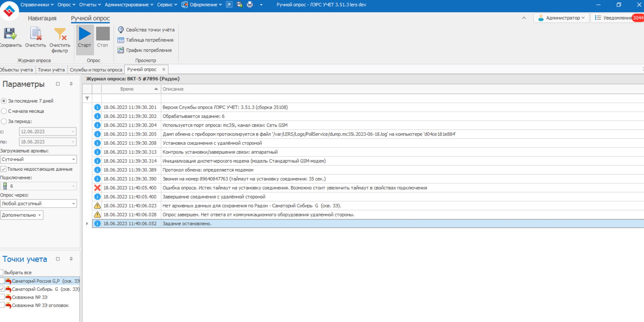Switch to Навигация ribbon tab
The width and height of the screenshot is (644, 322).
click(x=42, y=18)
